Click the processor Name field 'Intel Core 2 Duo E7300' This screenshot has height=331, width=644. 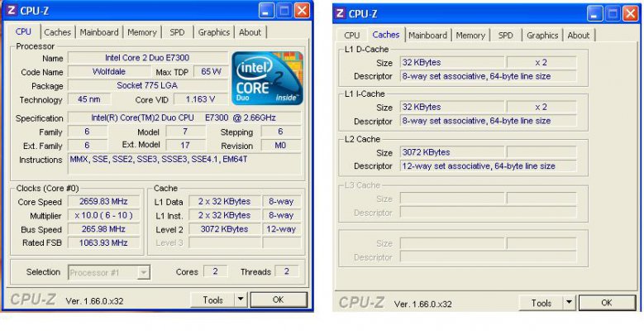[147, 58]
